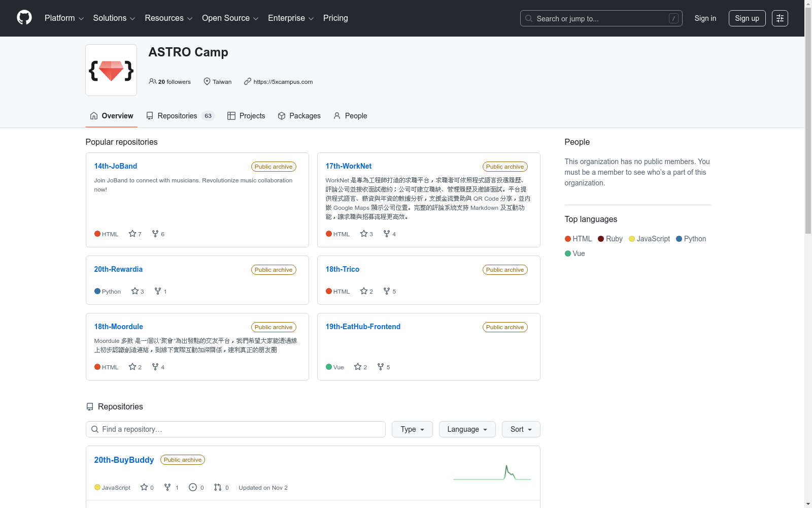Open the Pricing page

pyautogui.click(x=335, y=18)
